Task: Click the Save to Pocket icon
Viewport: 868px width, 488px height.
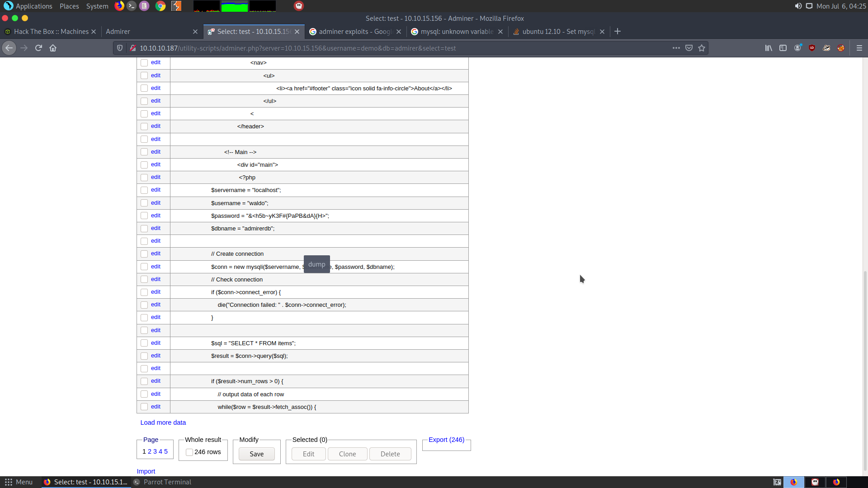Action: pyautogui.click(x=689, y=48)
